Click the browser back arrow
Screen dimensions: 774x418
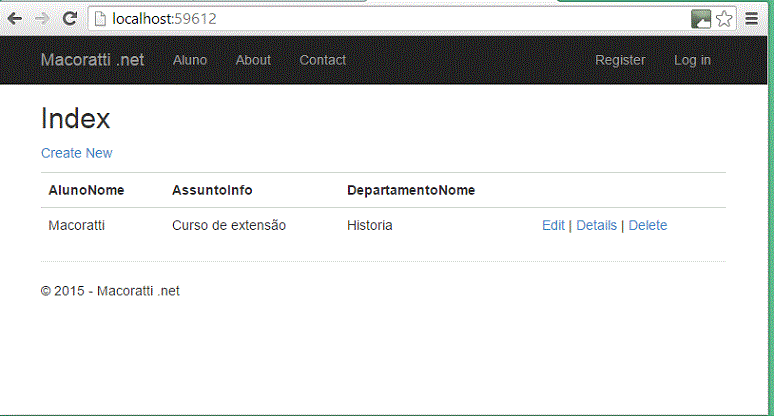15,19
